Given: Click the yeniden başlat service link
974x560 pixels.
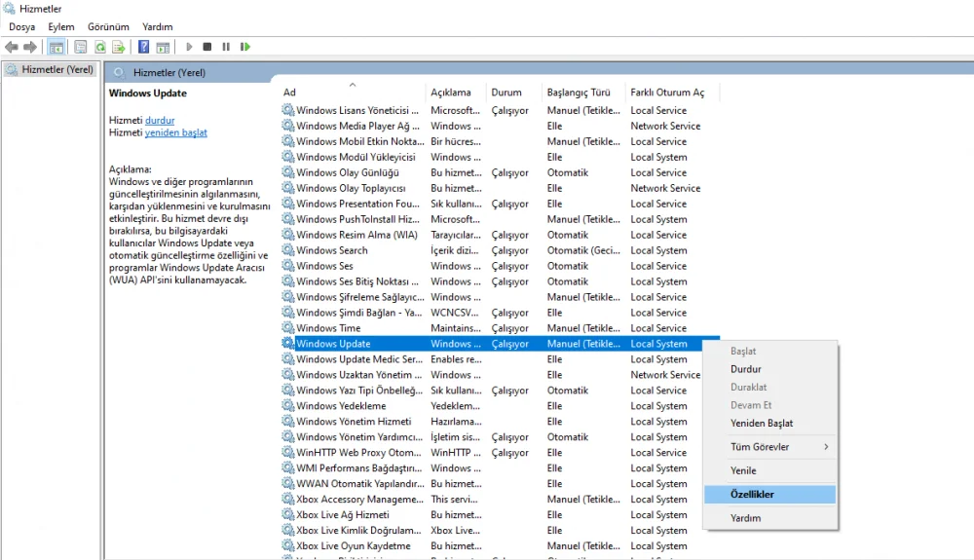Looking at the screenshot, I should [175, 132].
